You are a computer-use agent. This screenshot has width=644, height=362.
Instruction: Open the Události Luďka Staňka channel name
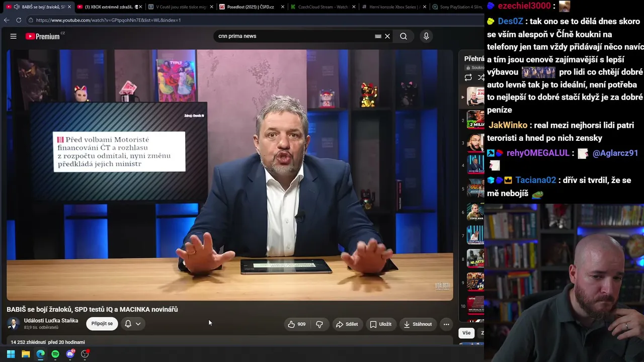[51, 321]
